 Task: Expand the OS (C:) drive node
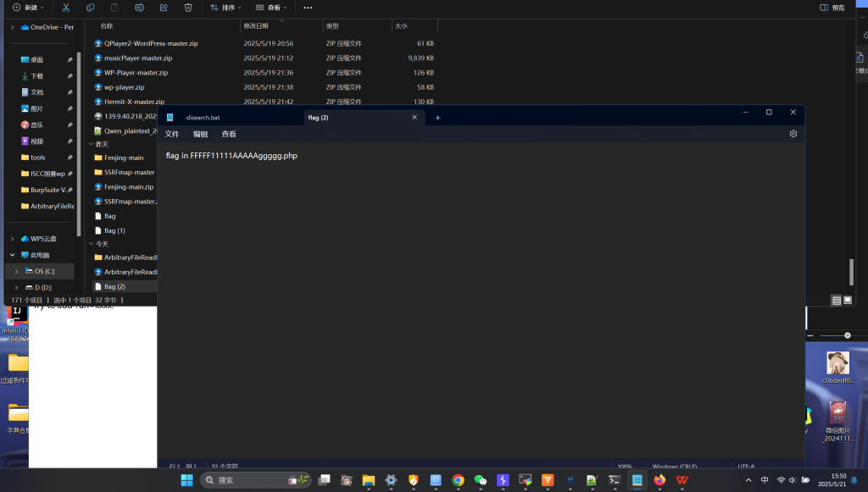[x=17, y=272]
